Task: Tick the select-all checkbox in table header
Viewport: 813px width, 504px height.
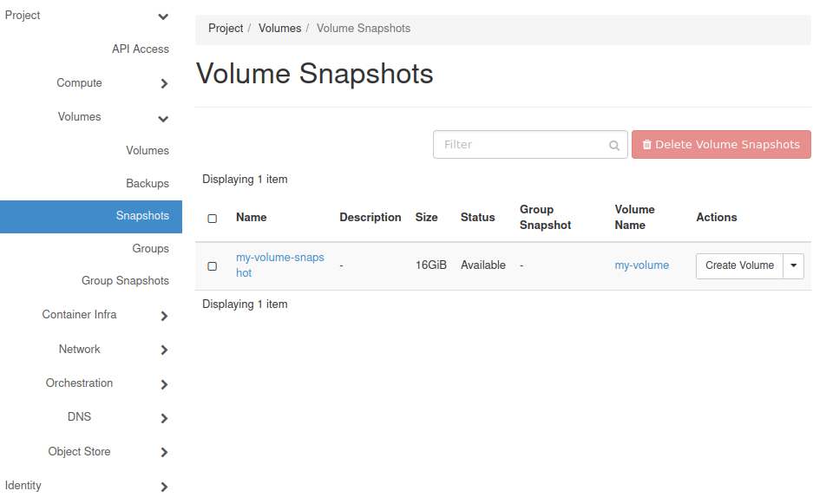Action: [213, 219]
